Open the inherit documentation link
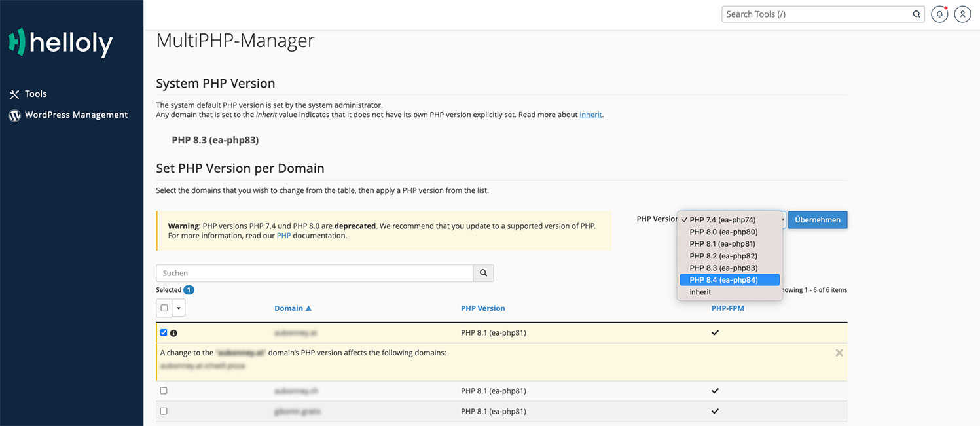 (x=590, y=115)
